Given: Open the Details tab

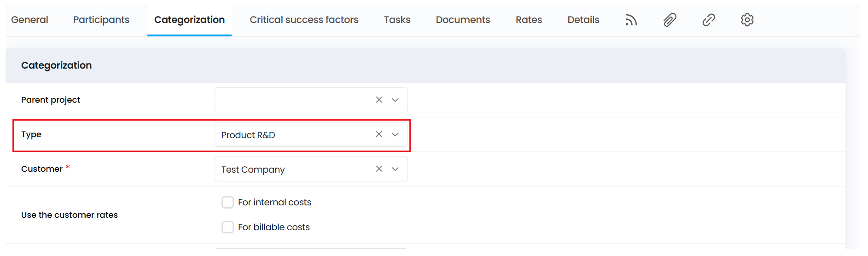Looking at the screenshot, I should pos(583,20).
